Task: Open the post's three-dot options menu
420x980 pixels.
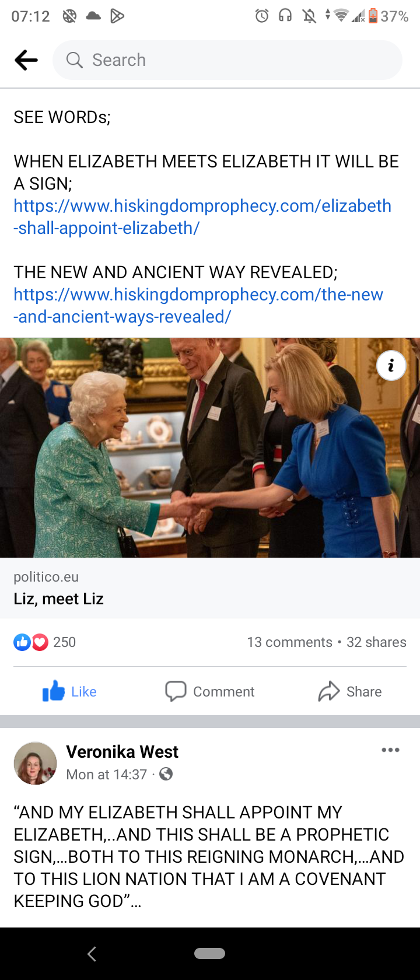Action: 390,750
